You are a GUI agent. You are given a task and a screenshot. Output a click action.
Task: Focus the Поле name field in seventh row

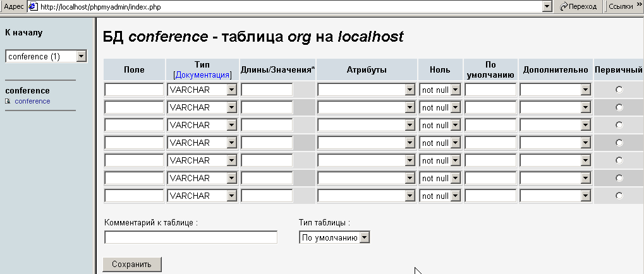[x=135, y=196]
